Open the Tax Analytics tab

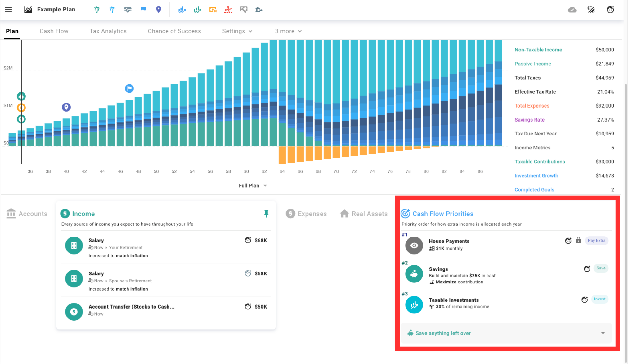(x=108, y=31)
